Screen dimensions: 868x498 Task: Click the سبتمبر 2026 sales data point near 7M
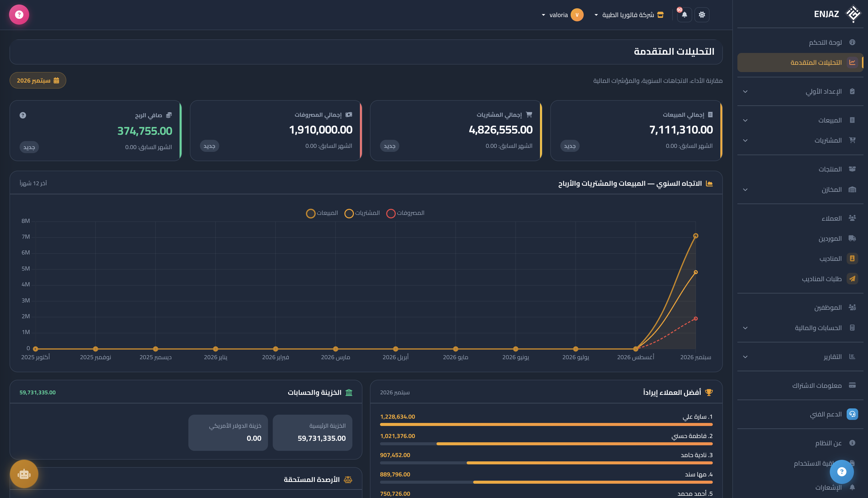tap(695, 236)
